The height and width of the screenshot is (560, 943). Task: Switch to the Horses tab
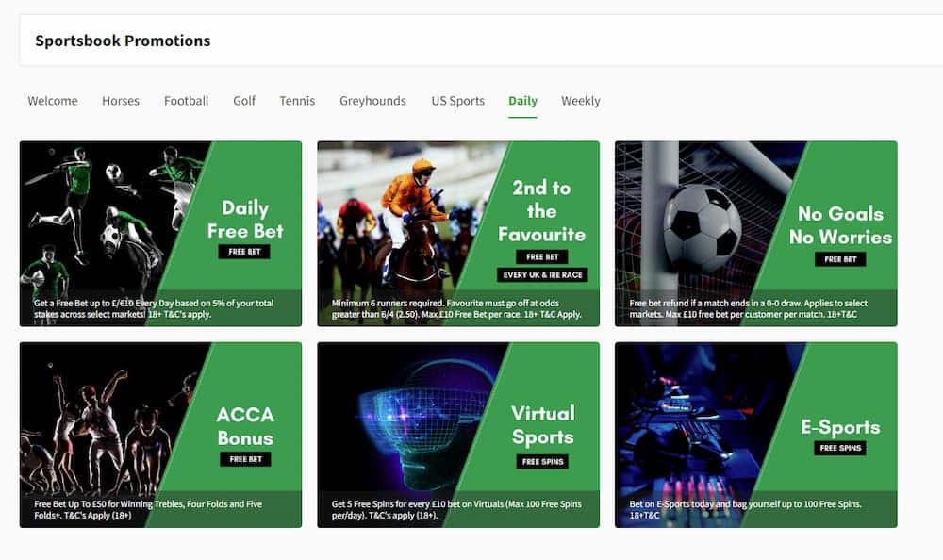[x=121, y=101]
